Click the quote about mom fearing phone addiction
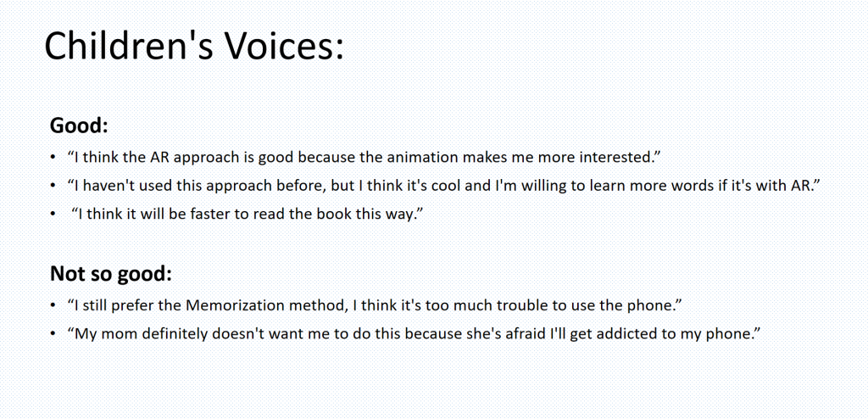This screenshot has width=868, height=419. point(412,334)
